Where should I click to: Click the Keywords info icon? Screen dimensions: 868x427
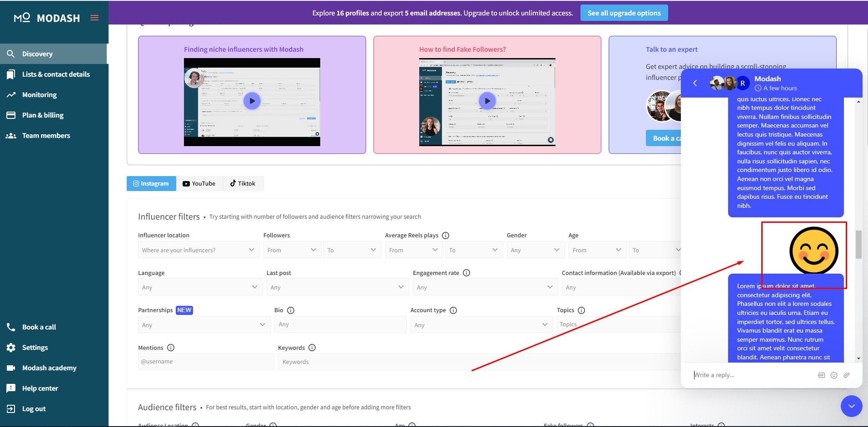[x=312, y=348]
